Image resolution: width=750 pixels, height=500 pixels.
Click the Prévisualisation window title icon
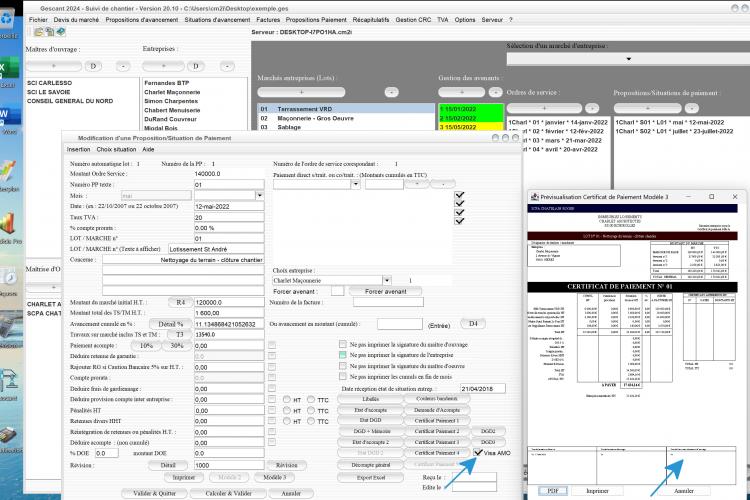535,197
